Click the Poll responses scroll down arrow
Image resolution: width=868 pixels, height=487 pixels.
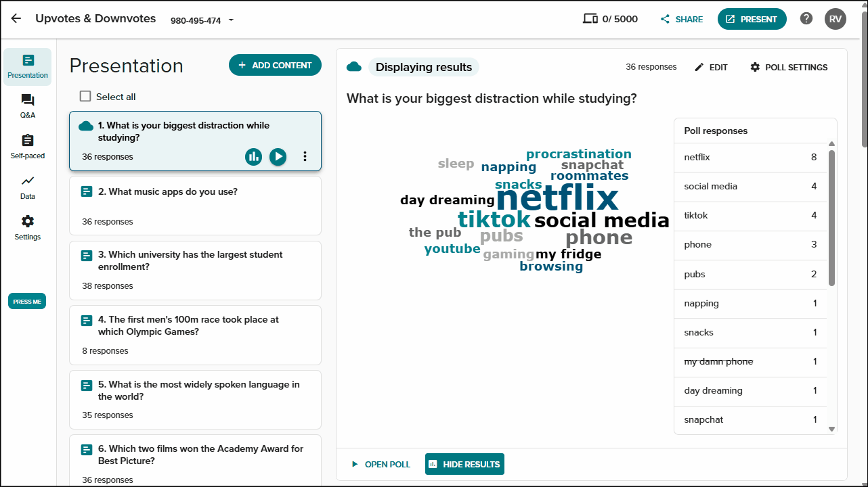pos(831,429)
